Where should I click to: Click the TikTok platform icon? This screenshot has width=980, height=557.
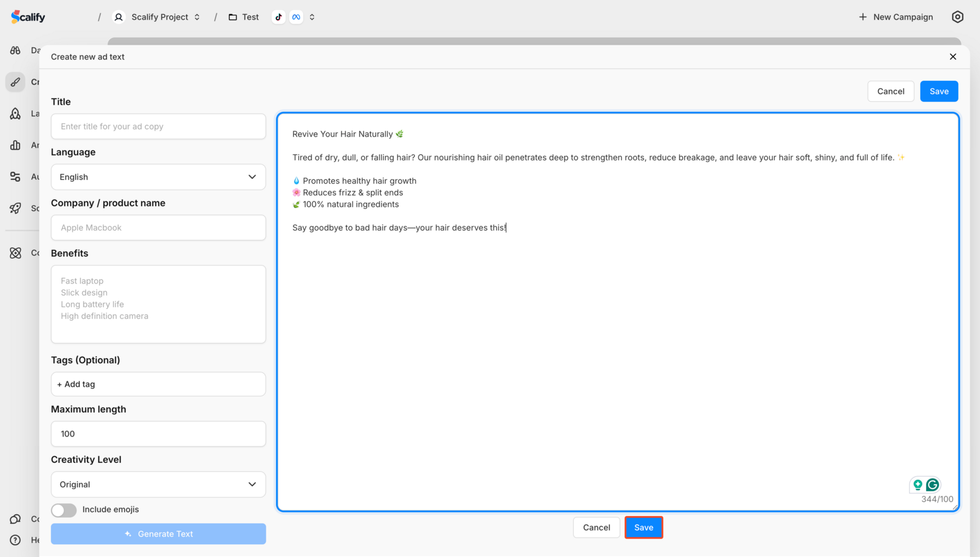(279, 17)
